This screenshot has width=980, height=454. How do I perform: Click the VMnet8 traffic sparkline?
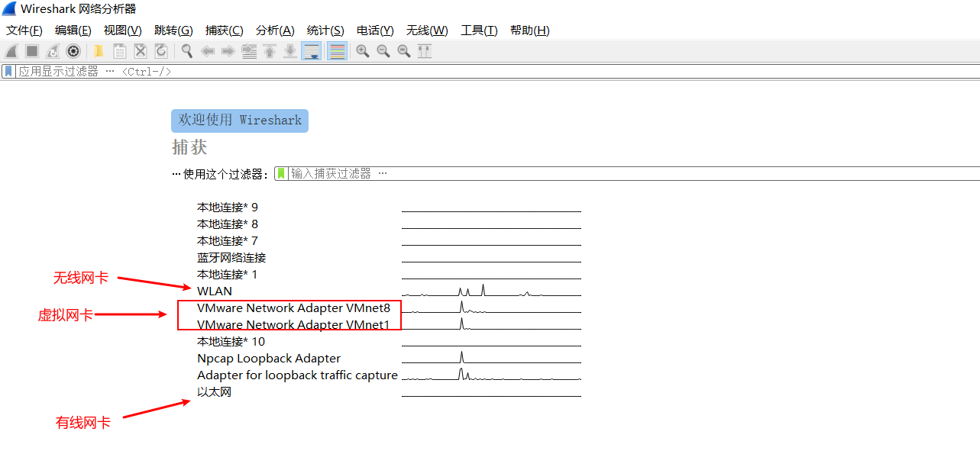click(x=491, y=307)
